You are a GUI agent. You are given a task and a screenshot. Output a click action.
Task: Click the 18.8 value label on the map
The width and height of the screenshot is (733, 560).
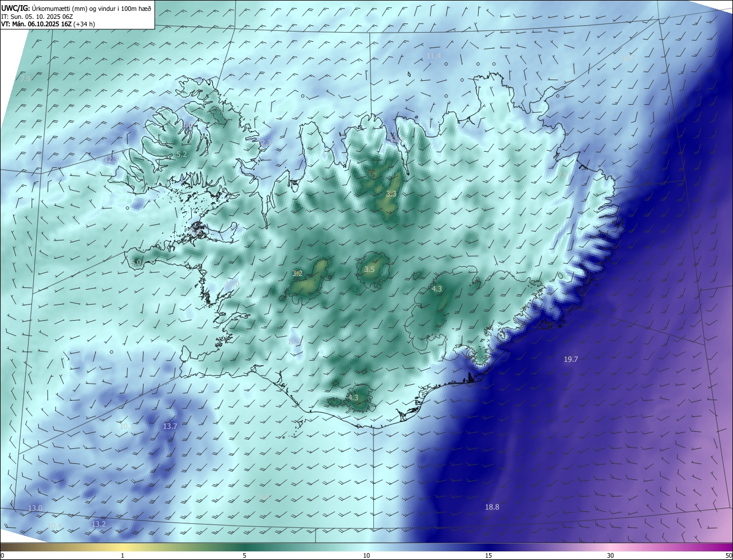tap(492, 507)
